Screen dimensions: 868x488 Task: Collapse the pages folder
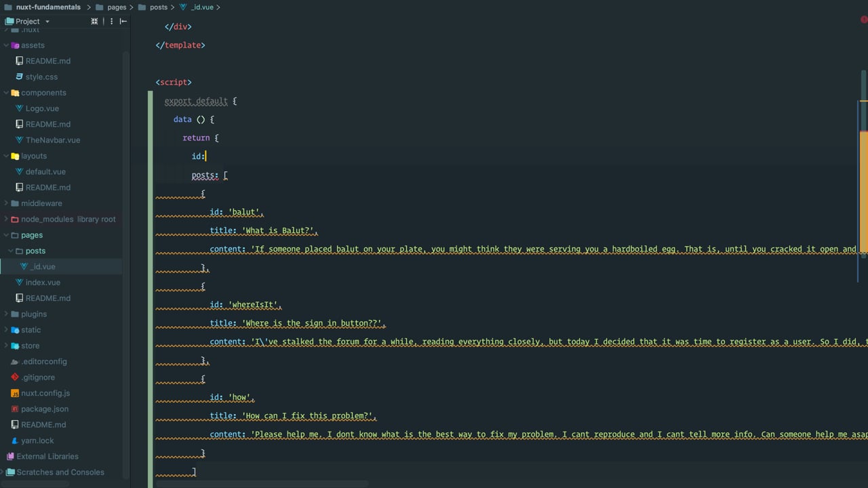(6, 235)
